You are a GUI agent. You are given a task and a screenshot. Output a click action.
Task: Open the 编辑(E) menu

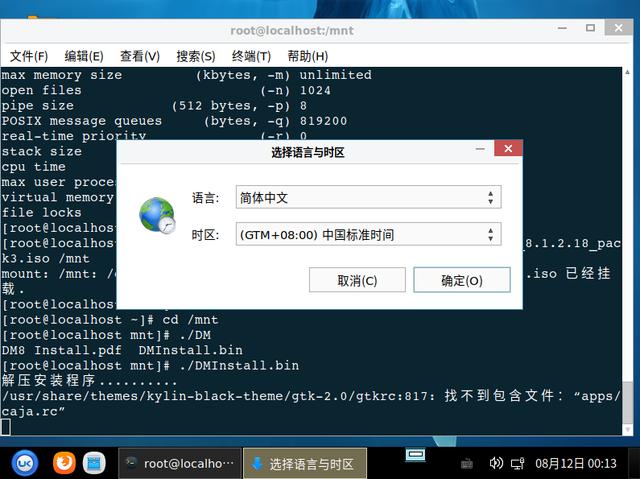(84, 56)
